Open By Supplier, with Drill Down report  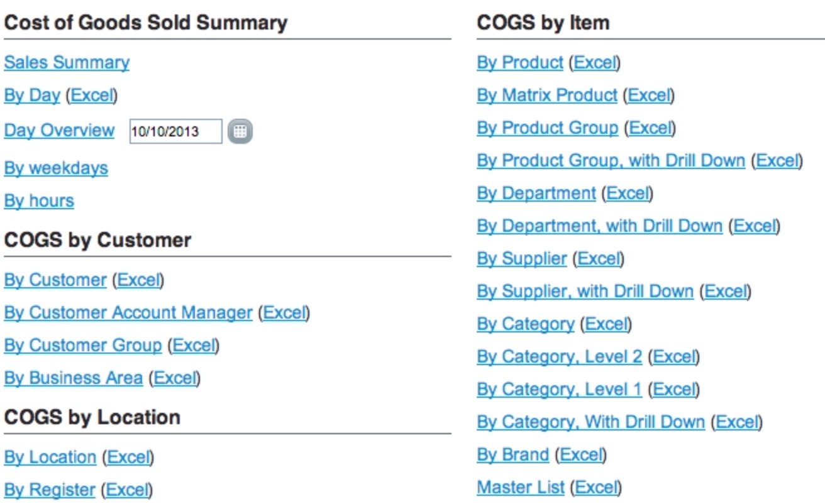pyautogui.click(x=585, y=292)
